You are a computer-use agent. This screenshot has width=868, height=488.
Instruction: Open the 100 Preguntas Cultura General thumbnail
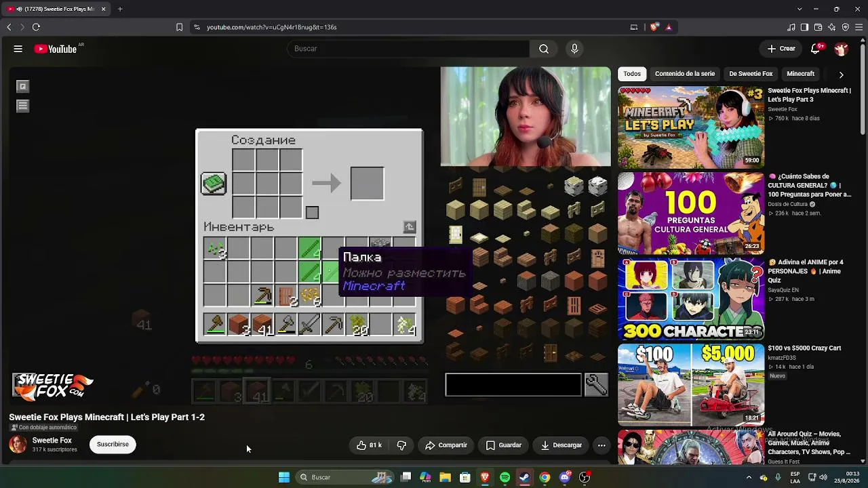click(691, 213)
